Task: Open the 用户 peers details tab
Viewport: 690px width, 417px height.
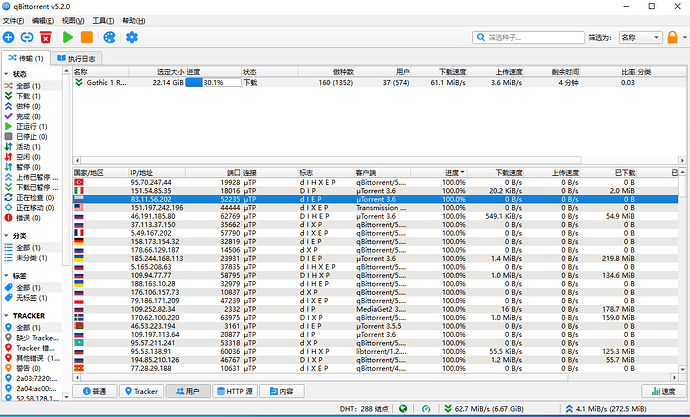Action: [188, 391]
